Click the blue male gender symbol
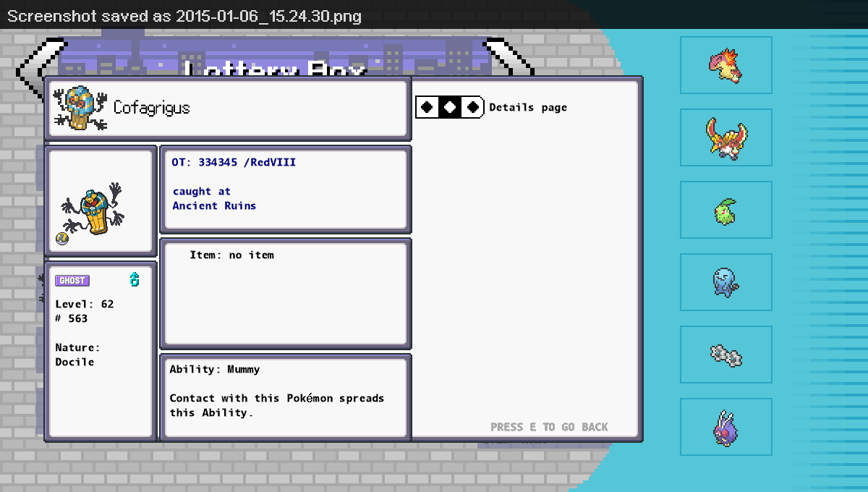 [134, 280]
